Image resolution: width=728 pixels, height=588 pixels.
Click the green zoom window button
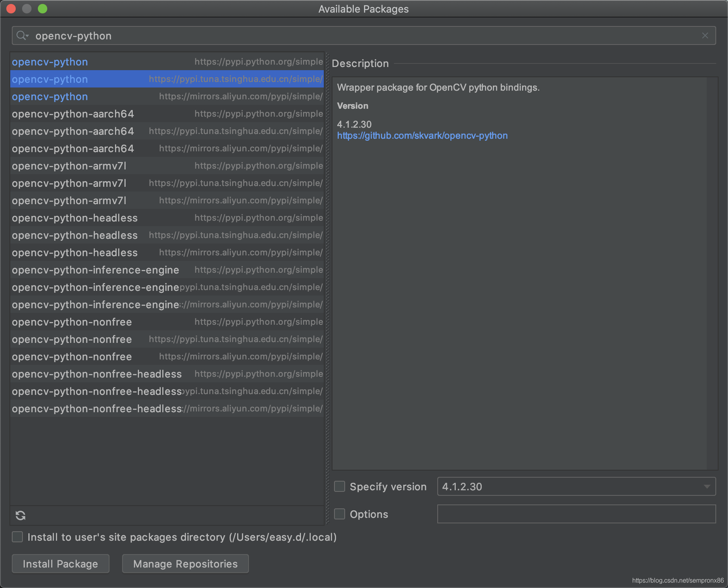pos(43,9)
